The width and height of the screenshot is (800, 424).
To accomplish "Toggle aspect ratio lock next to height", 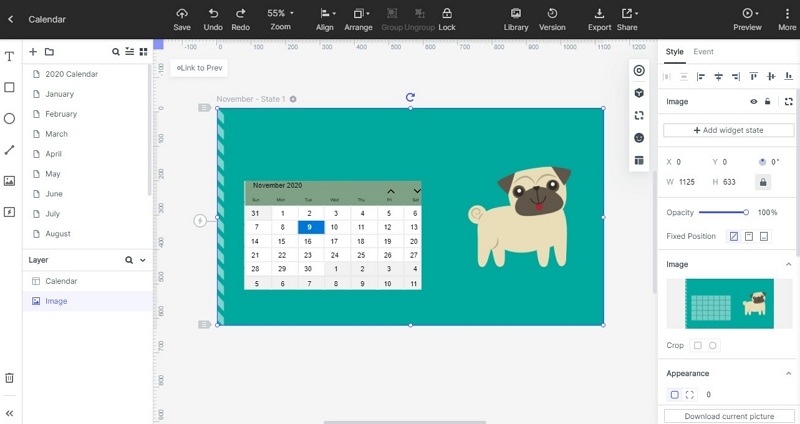I will click(x=763, y=182).
